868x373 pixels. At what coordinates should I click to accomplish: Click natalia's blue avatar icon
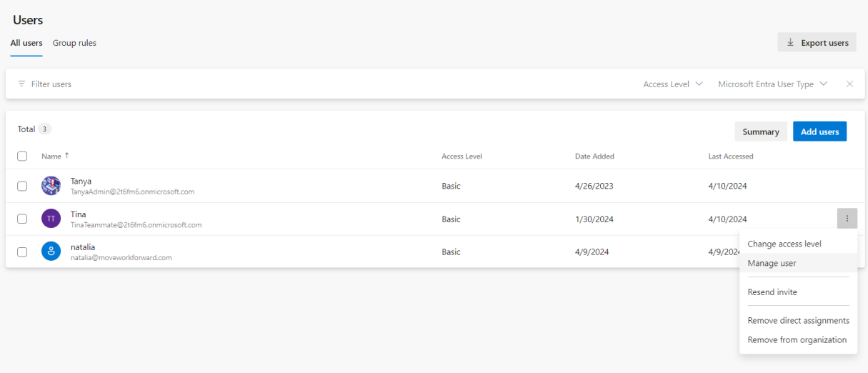tap(51, 252)
